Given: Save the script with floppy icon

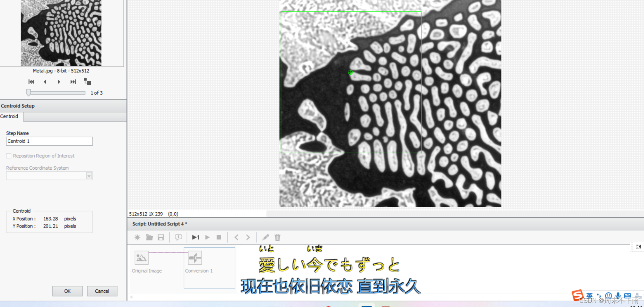Looking at the screenshot, I should click(x=161, y=237).
